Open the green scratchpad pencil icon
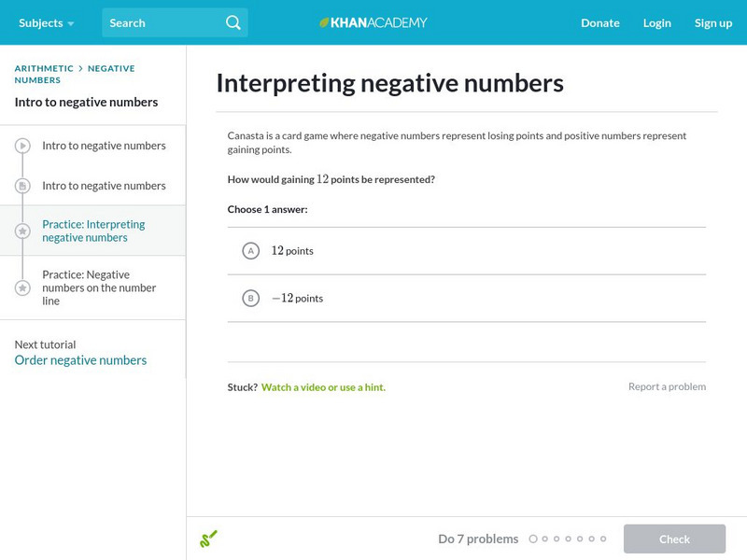Screen dimensions: 747x560 [208, 539]
